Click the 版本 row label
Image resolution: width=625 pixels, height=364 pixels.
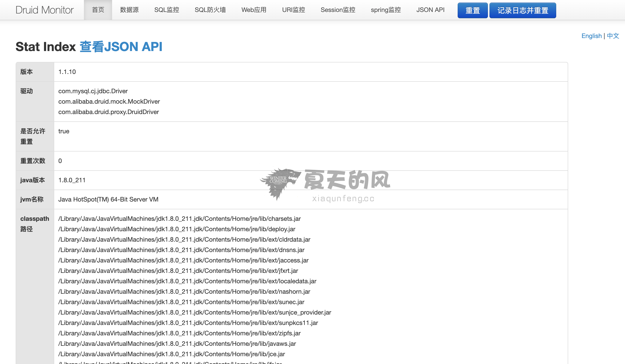coord(27,72)
